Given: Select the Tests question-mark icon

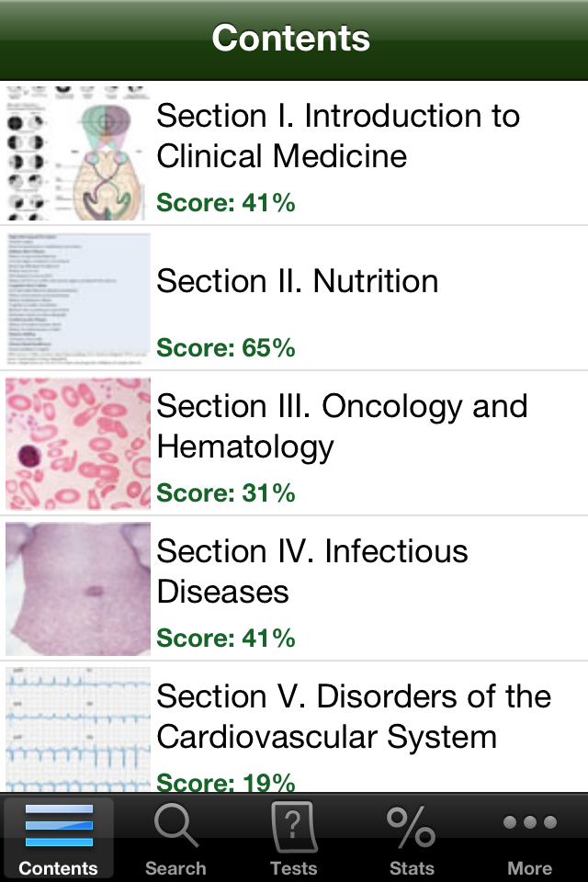Looking at the screenshot, I should pyautogui.click(x=294, y=826).
